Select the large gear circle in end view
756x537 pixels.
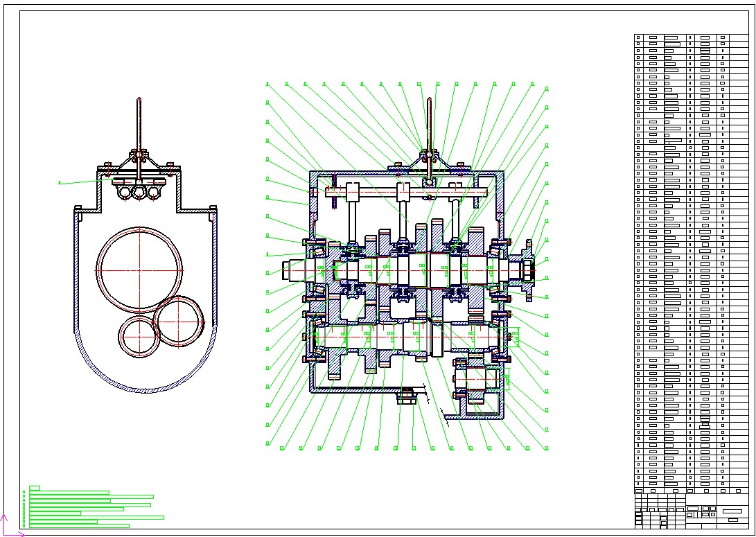click(140, 270)
